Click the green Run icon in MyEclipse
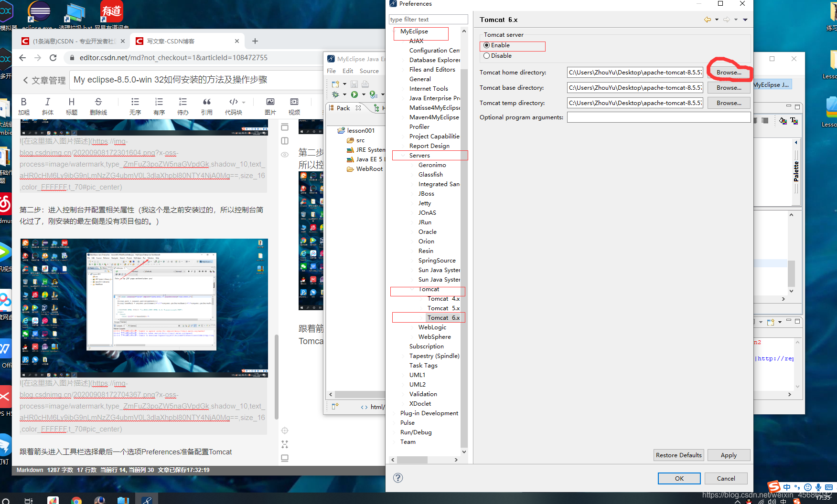This screenshot has height=504, width=837. click(x=354, y=94)
